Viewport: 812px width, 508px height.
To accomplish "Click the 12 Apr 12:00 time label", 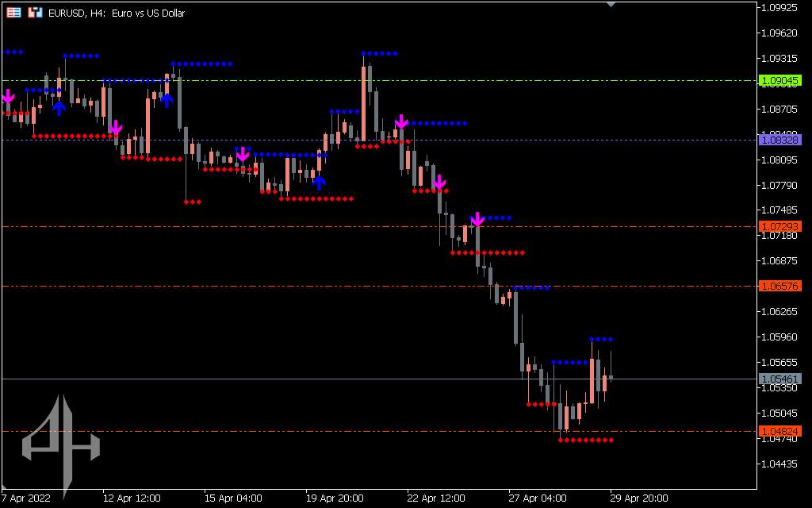I will tap(132, 498).
